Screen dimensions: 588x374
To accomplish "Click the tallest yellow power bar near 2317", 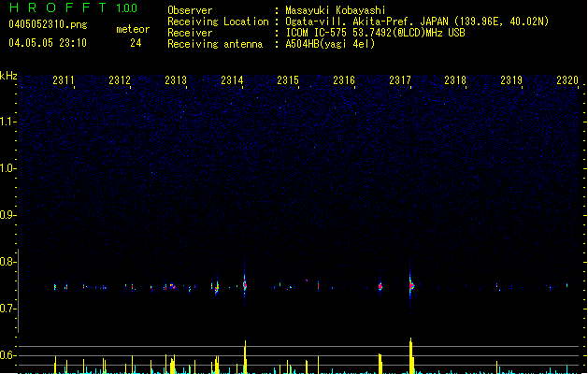I will click(x=411, y=355).
